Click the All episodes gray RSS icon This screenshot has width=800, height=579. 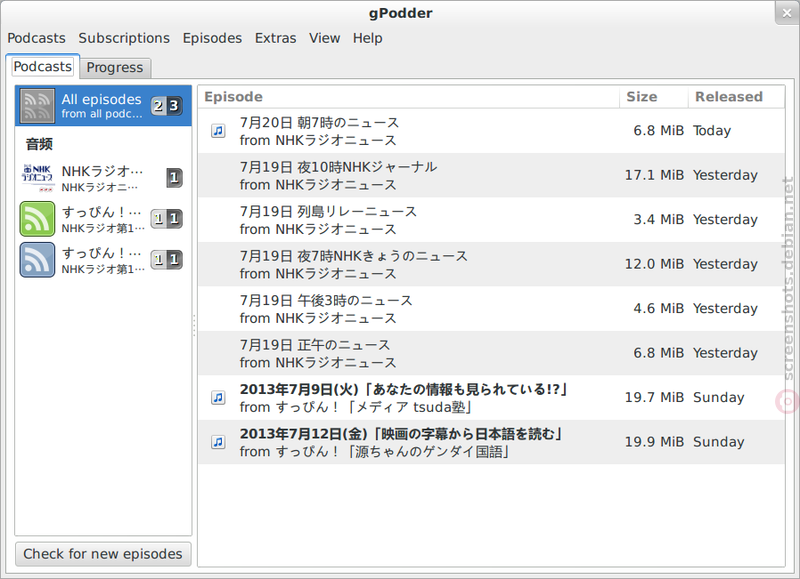coord(37,106)
